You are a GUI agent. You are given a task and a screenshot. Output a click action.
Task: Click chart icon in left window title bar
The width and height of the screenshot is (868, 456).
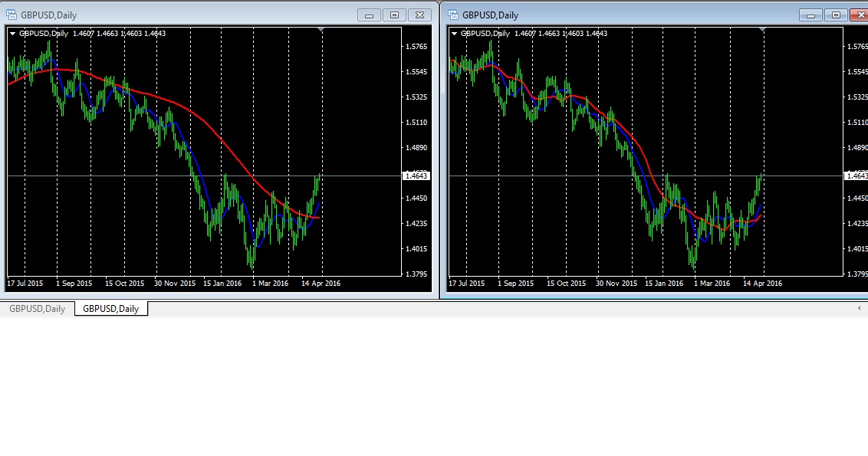(x=11, y=15)
